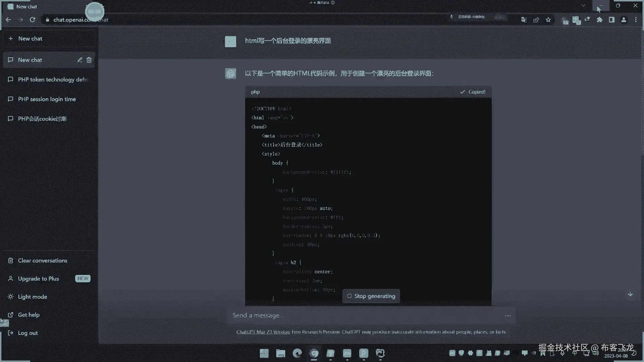
Task: Bookmark this page with the star icon
Action: pos(548,20)
